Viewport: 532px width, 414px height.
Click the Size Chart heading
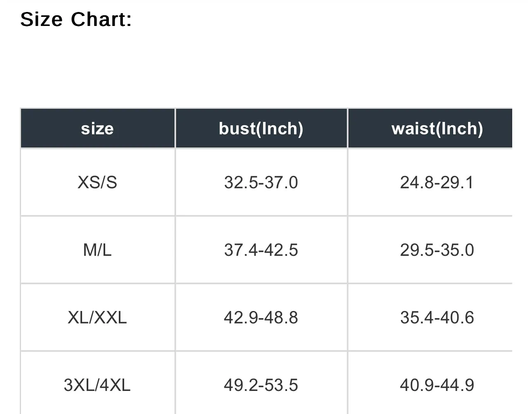[76, 19]
